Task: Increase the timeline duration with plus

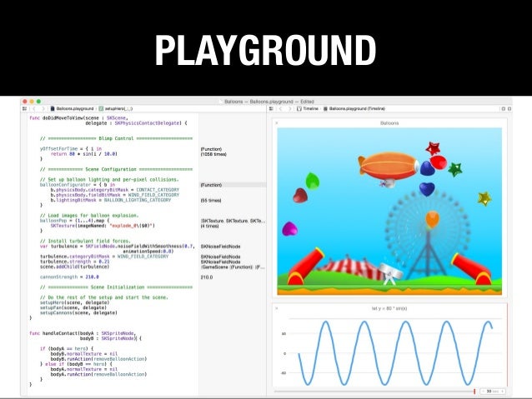Action: 503,392
